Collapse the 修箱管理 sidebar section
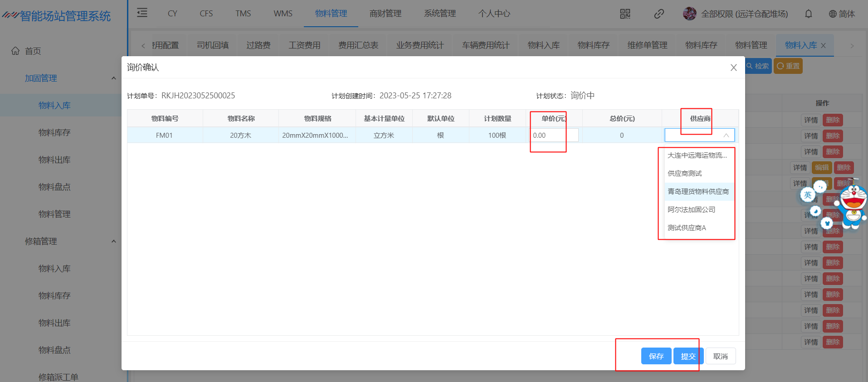Viewport: 868px width, 382px height. click(x=113, y=242)
